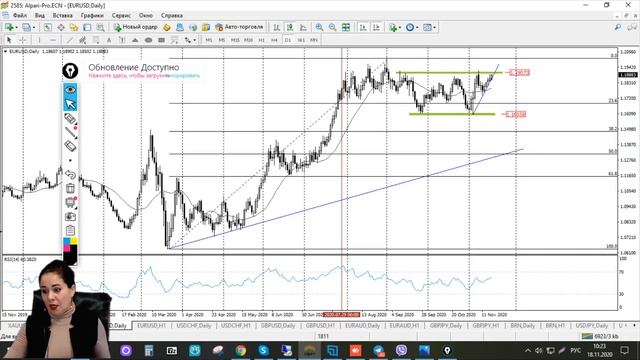Toggle the Market Watch window icon
The image size is (640, 360).
point(48,27)
